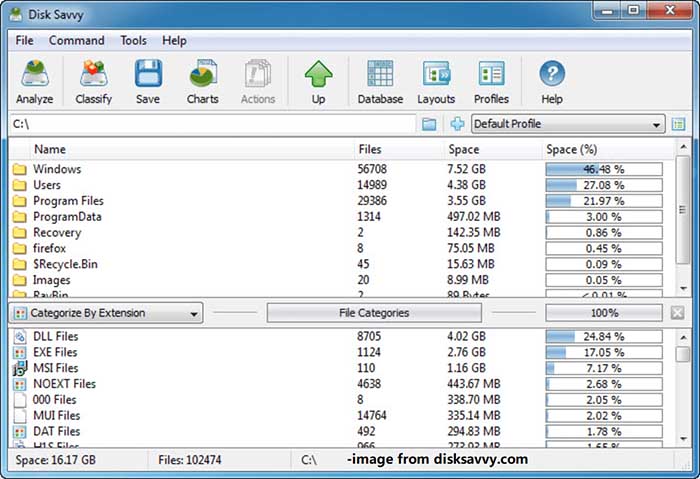Click the 100% button
This screenshot has width=700, height=479.
[x=604, y=313]
